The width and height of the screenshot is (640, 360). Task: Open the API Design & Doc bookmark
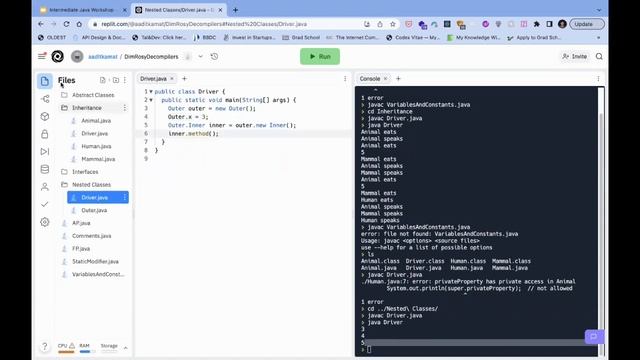(x=99, y=38)
